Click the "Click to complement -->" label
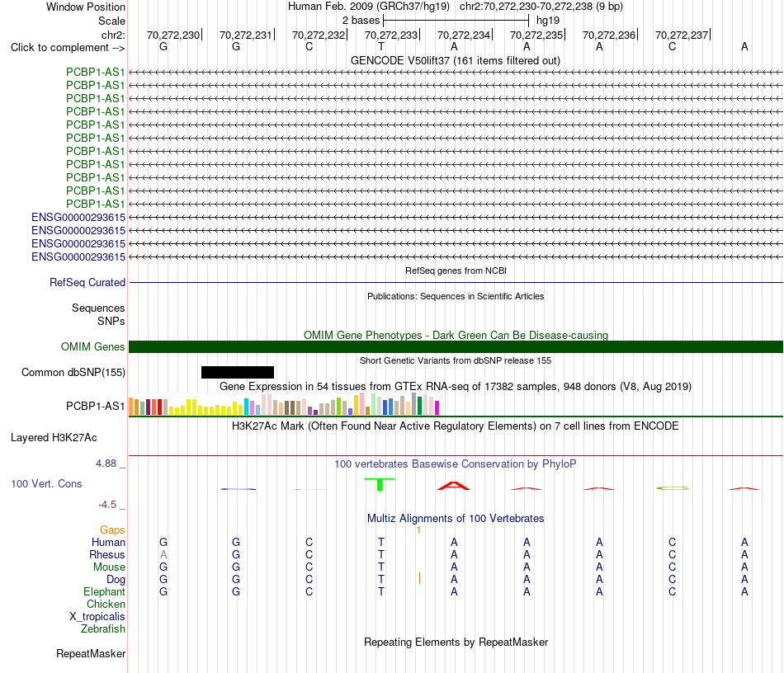Image resolution: width=784 pixels, height=673 pixels. pyautogui.click(x=68, y=48)
